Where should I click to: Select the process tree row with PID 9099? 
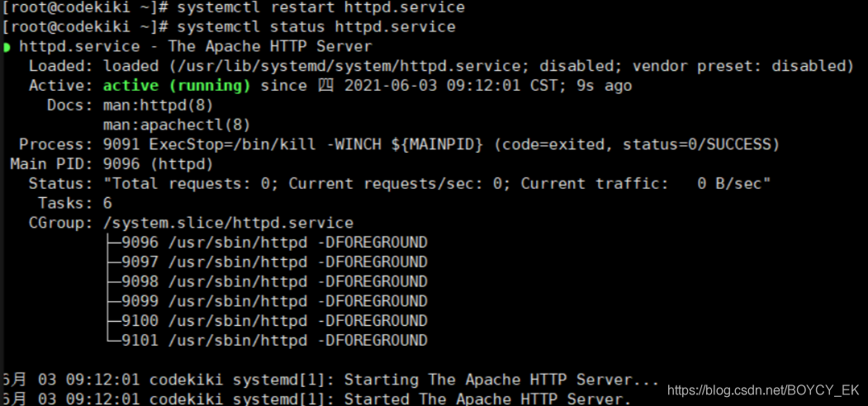(x=266, y=301)
